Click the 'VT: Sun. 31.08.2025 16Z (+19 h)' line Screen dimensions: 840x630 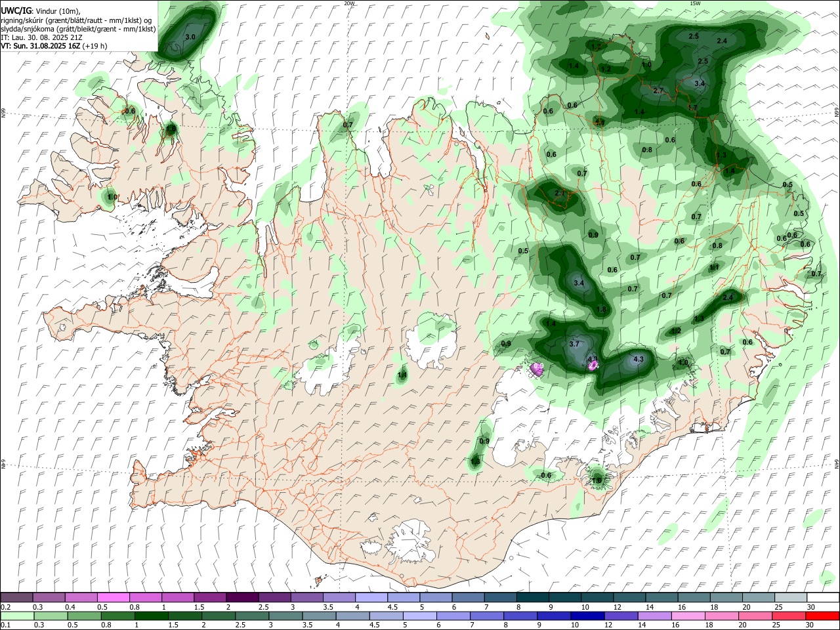coord(54,46)
